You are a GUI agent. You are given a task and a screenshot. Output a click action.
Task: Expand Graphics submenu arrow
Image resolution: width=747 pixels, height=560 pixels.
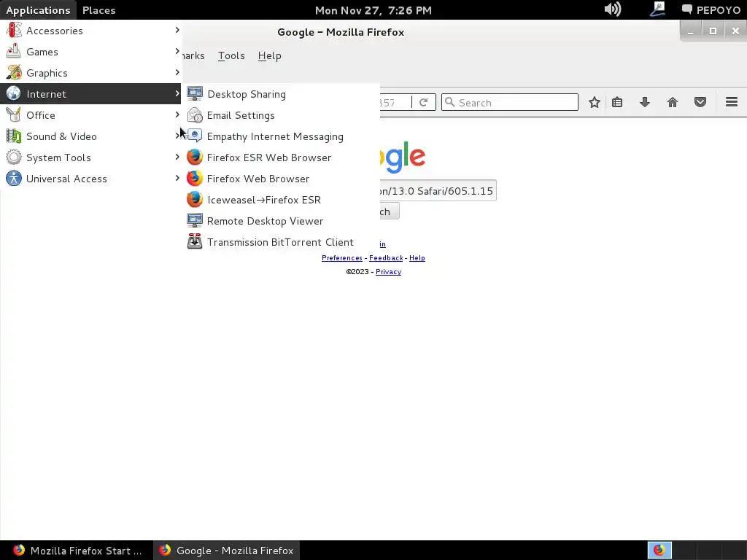pos(177,72)
